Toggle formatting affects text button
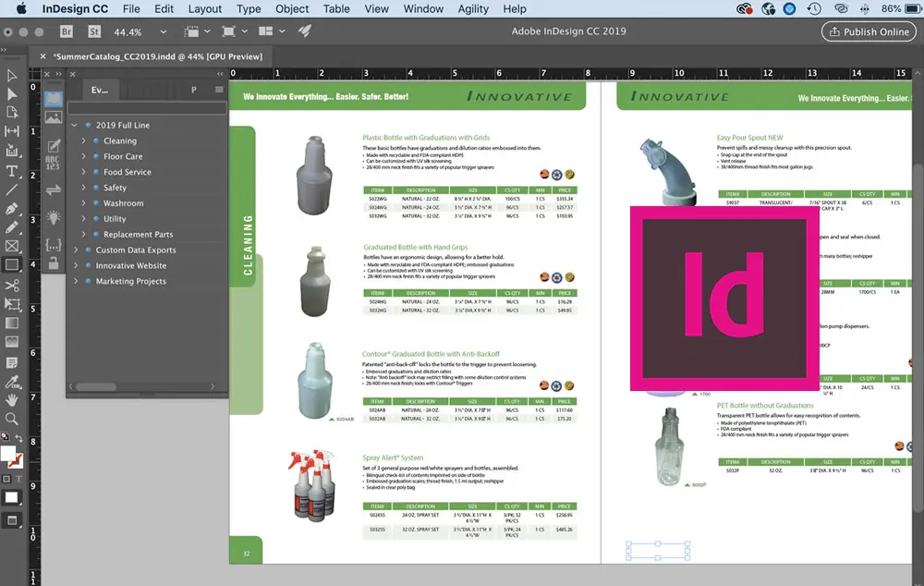Screen dimensions: 924x586 coord(20,479)
